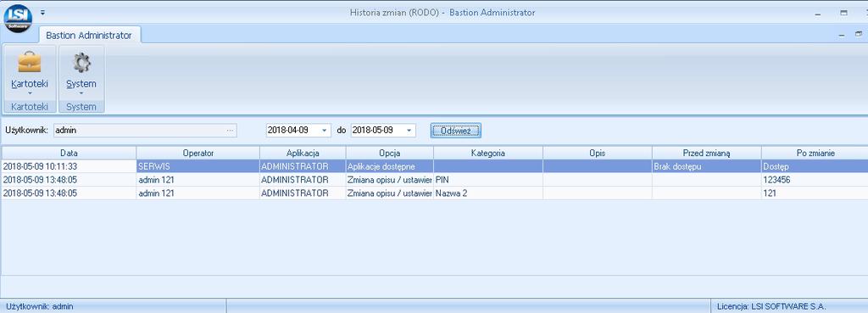Sort by the Opcja column header
868x313 pixels.
pyautogui.click(x=390, y=153)
